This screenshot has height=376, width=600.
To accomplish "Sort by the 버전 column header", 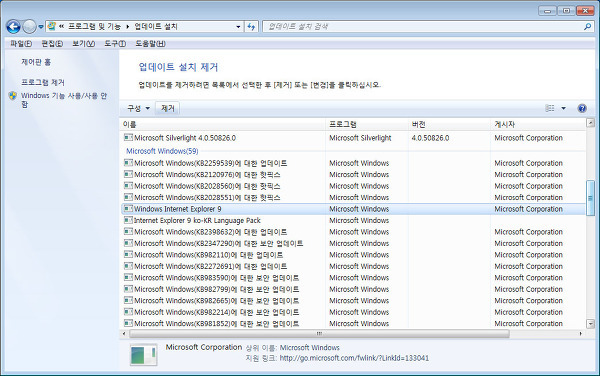I will [449, 124].
